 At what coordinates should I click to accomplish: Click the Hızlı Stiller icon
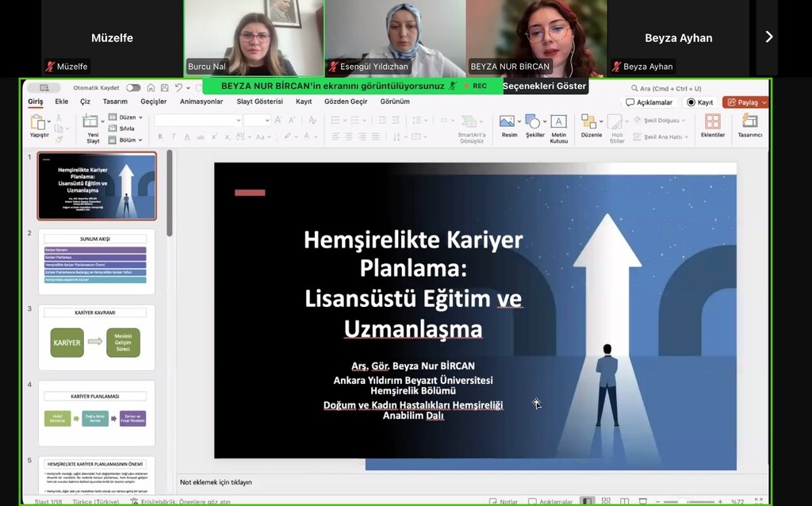click(x=615, y=122)
